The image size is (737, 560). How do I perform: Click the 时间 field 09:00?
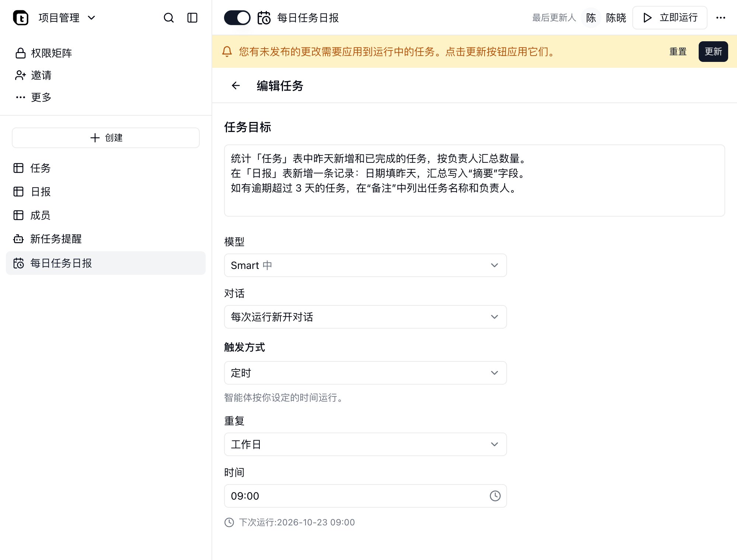(365, 496)
